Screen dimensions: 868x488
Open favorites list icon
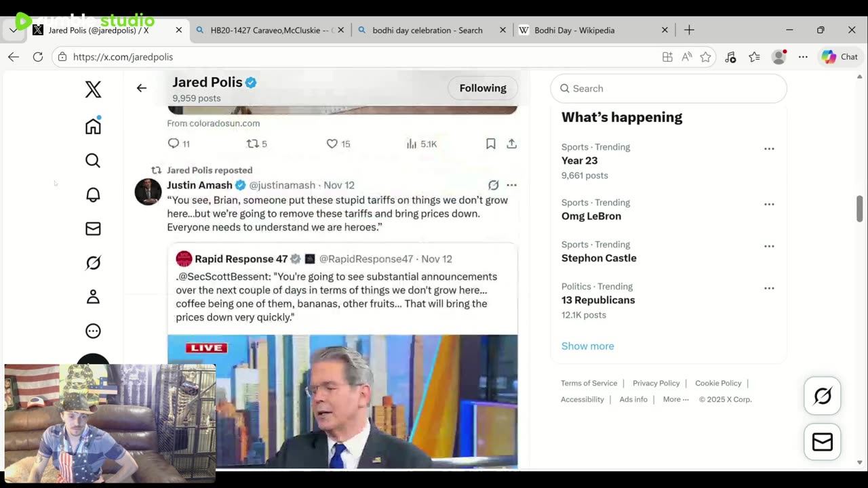(x=754, y=57)
